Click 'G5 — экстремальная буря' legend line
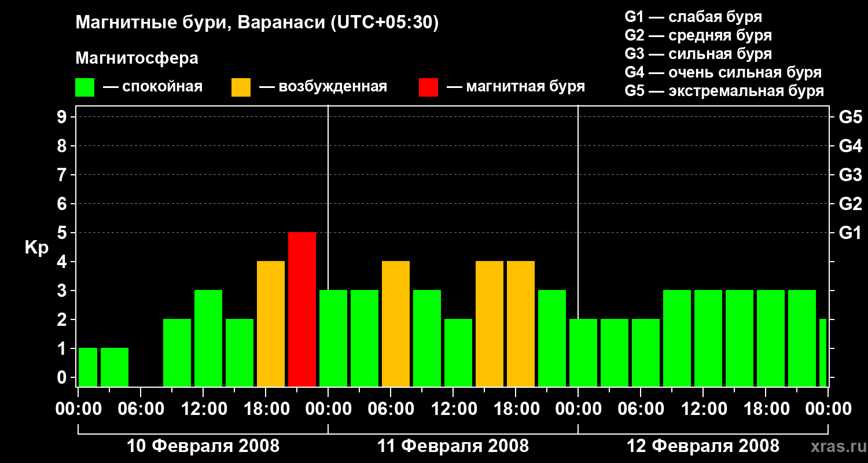Image resolution: width=868 pixels, height=463 pixels. pos(724,91)
